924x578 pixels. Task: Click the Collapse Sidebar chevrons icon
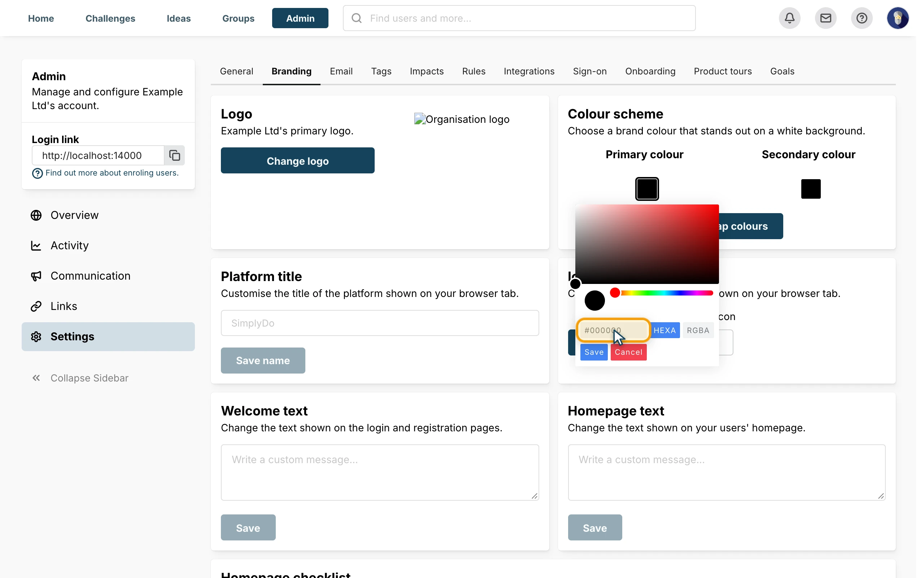click(x=36, y=378)
